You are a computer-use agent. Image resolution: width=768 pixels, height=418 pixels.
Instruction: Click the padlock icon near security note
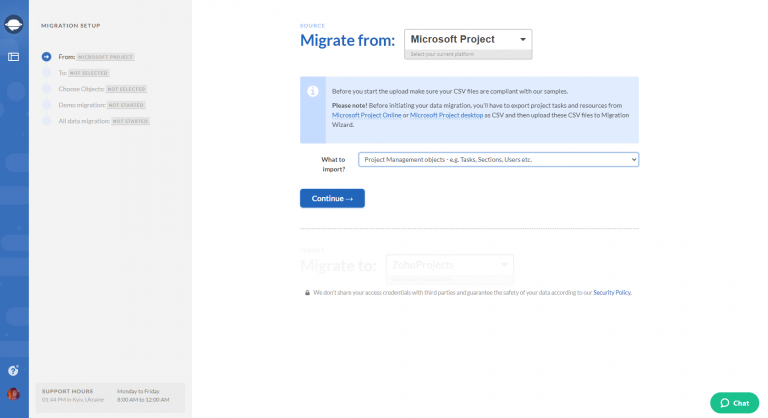[x=308, y=293]
